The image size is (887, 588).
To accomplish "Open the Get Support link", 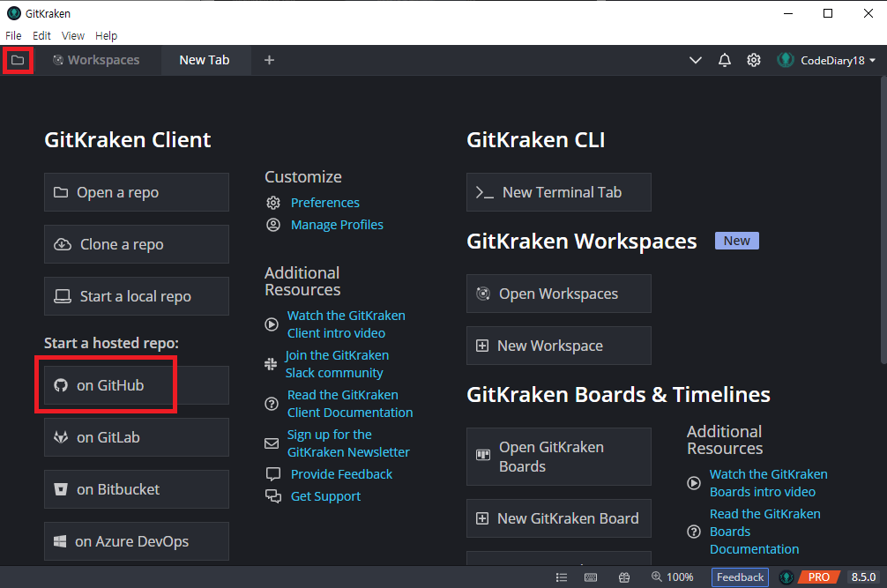I will pyautogui.click(x=325, y=495).
